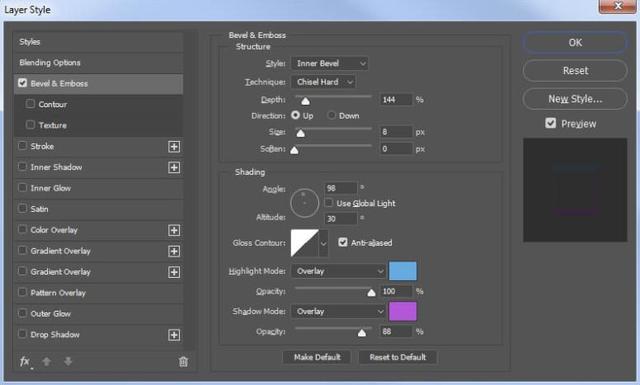Screen dimensions: 640x385
Task: Click the New Style... button
Action: [x=575, y=99]
